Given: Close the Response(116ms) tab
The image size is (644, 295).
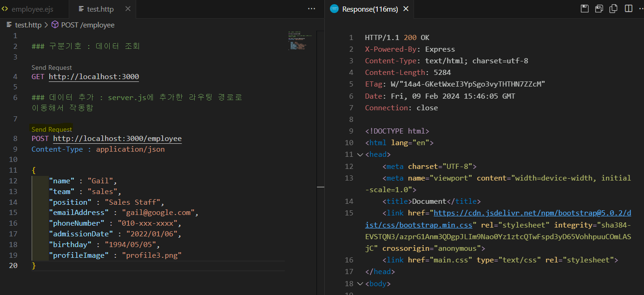Looking at the screenshot, I should click(x=406, y=9).
